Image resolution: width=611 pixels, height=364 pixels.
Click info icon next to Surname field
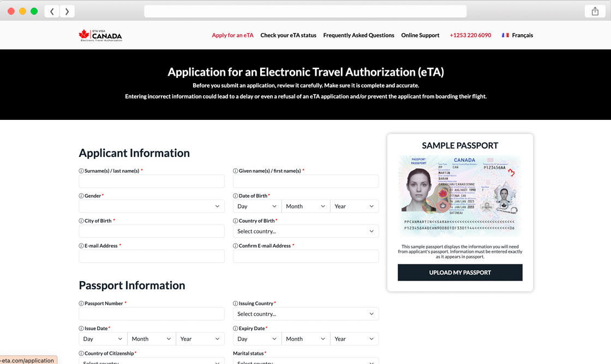click(x=81, y=171)
